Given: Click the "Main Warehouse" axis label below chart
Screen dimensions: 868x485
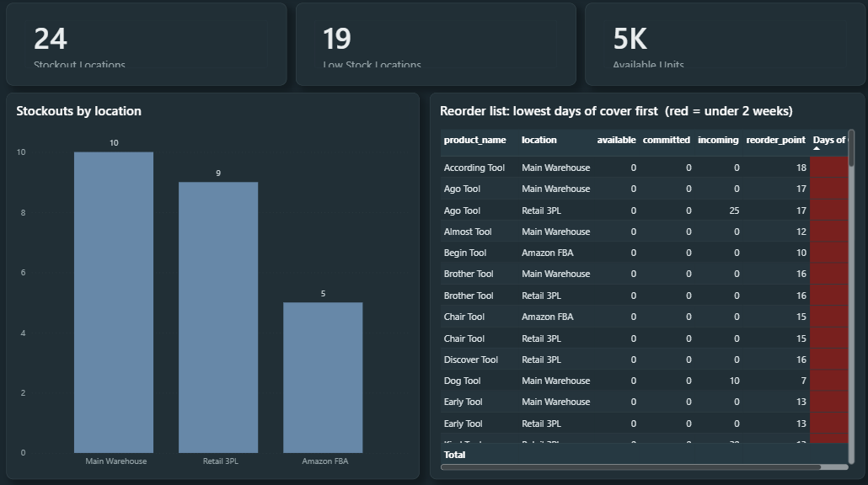Looking at the screenshot, I should click(x=116, y=461).
